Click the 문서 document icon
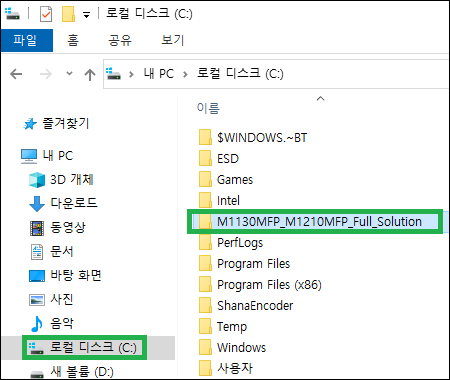This screenshot has width=450, height=380. pyautogui.click(x=37, y=252)
